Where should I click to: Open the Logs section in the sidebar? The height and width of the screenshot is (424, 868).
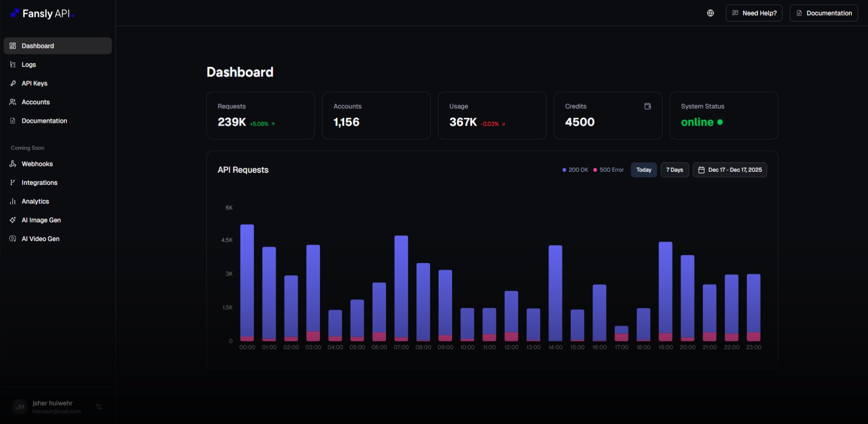(x=28, y=64)
